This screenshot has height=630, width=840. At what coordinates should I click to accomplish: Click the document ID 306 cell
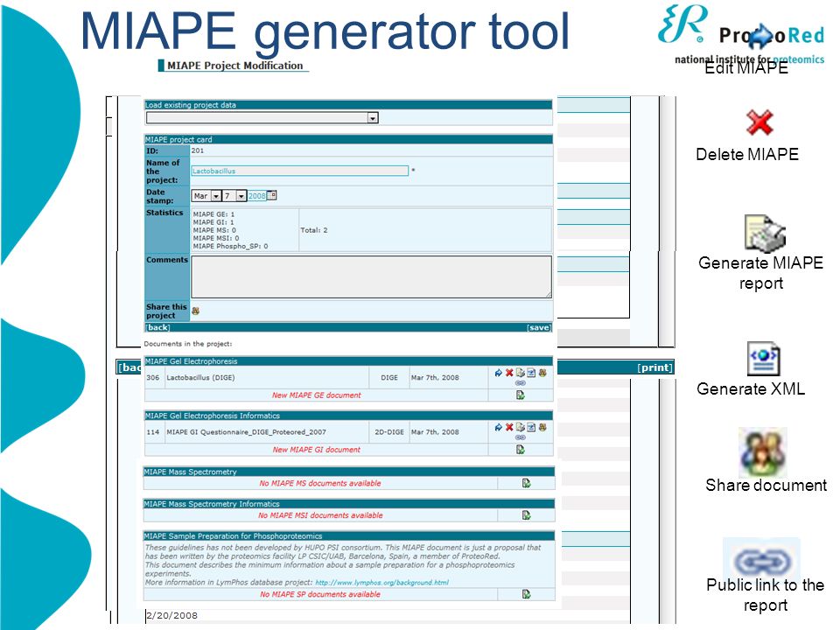pos(153,378)
